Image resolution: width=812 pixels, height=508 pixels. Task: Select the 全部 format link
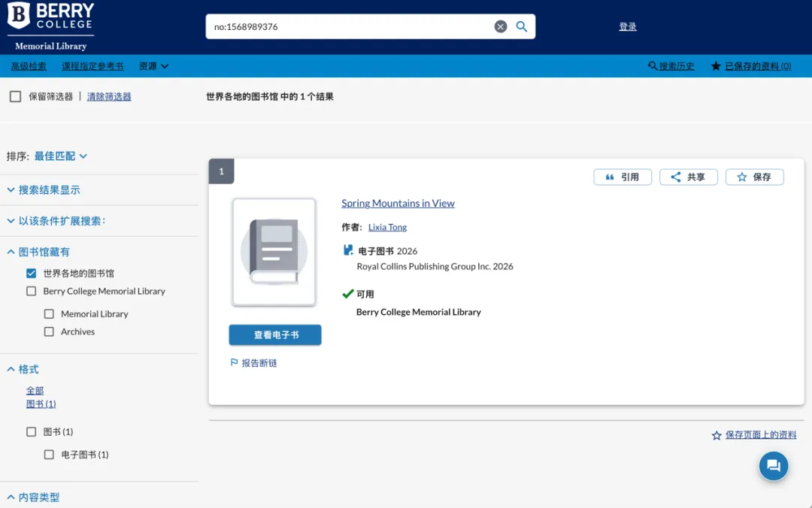[35, 391]
